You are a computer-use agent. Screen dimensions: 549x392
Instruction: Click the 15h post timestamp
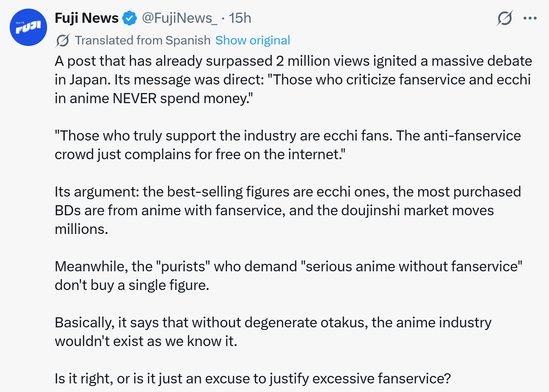coord(240,18)
